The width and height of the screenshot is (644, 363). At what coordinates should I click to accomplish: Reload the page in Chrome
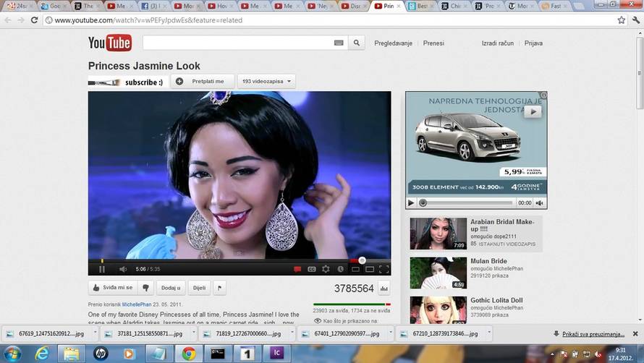pyautogui.click(x=35, y=20)
